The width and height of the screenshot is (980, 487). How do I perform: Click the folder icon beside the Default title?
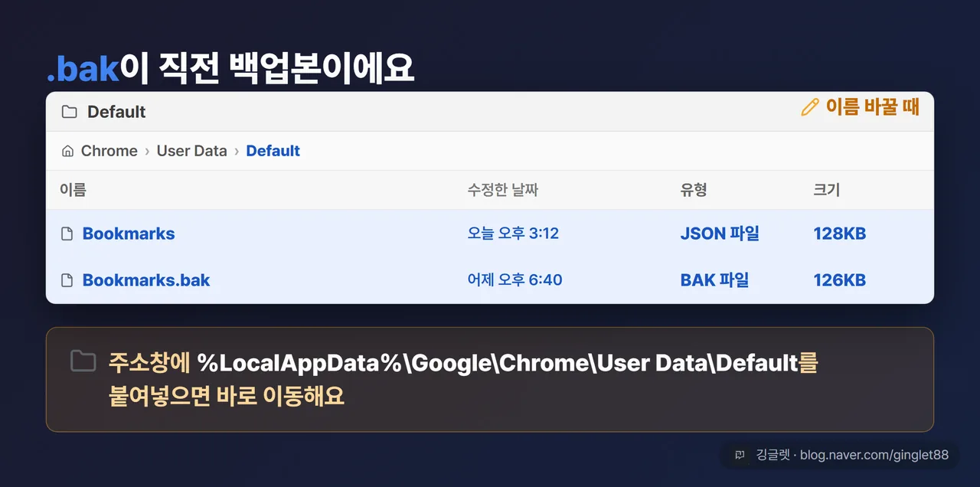[x=70, y=112]
